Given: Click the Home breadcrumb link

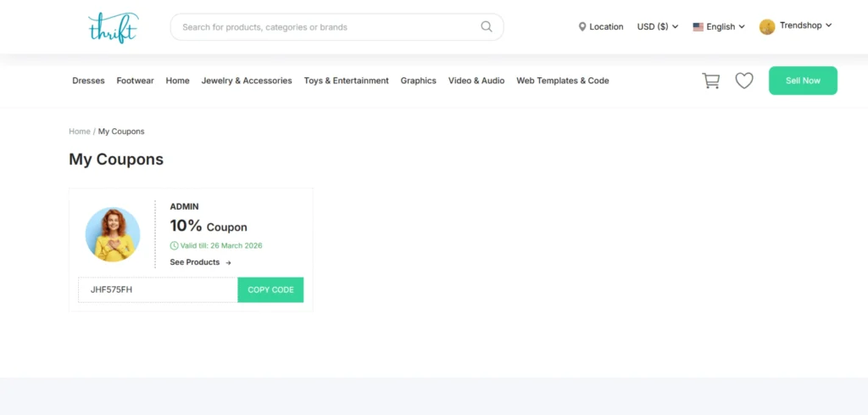Looking at the screenshot, I should point(80,132).
